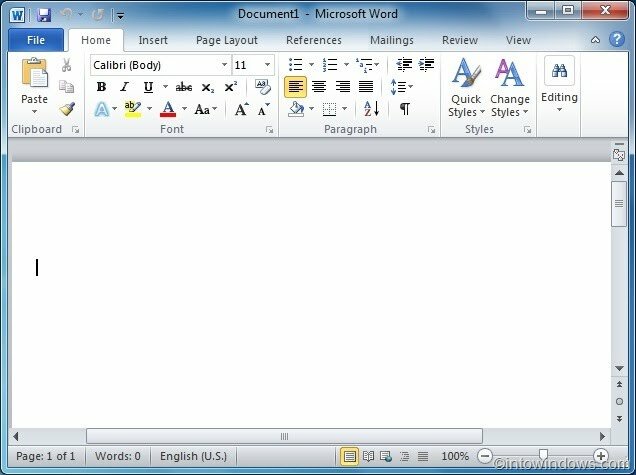Screen dimensions: 636x475
Task: Switch to Full Screen Reading view
Action: coord(368,456)
